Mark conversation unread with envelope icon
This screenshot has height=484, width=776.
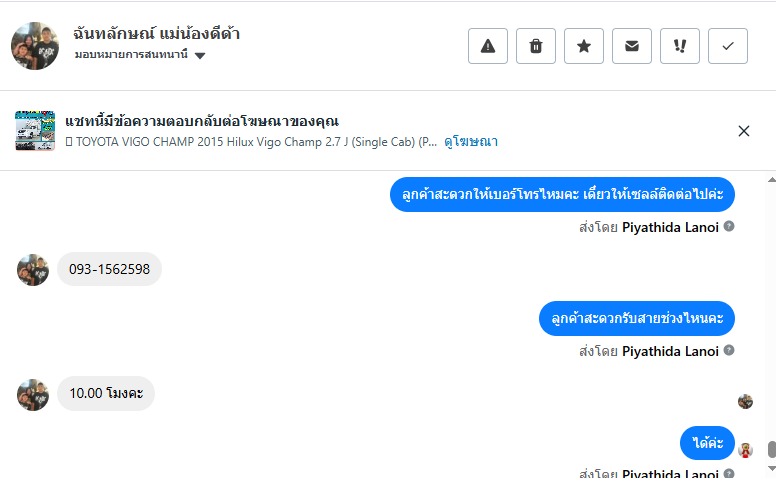pos(632,46)
